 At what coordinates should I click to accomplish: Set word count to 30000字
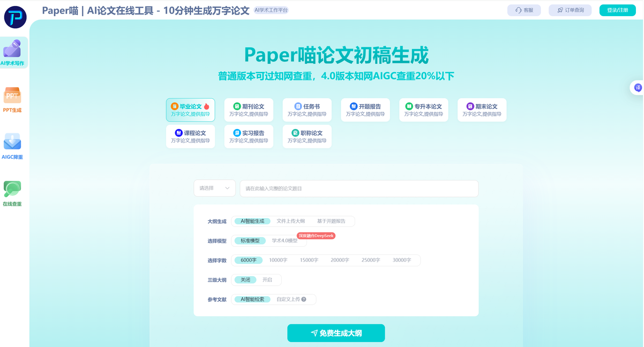pos(401,260)
